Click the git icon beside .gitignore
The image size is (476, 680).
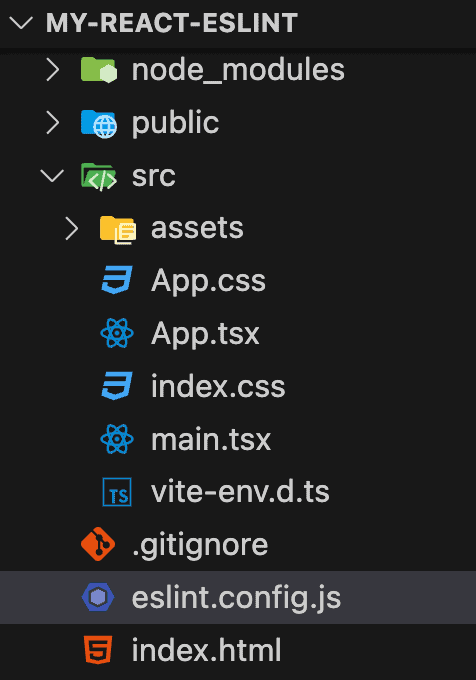(x=98, y=544)
